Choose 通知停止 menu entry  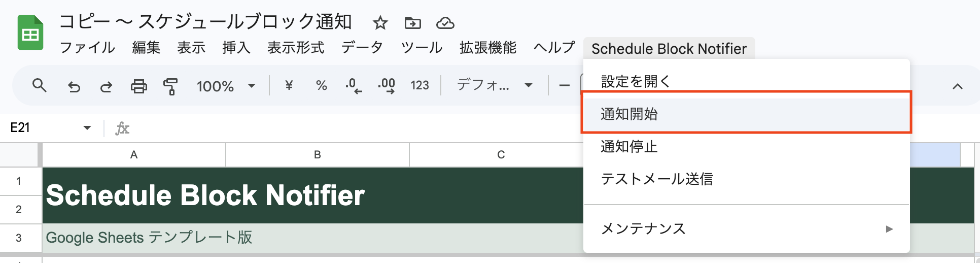pyautogui.click(x=747, y=147)
